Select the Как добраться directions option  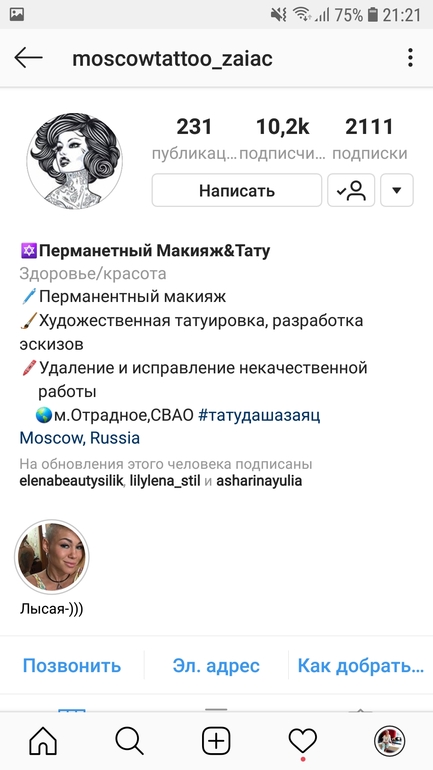tap(361, 665)
